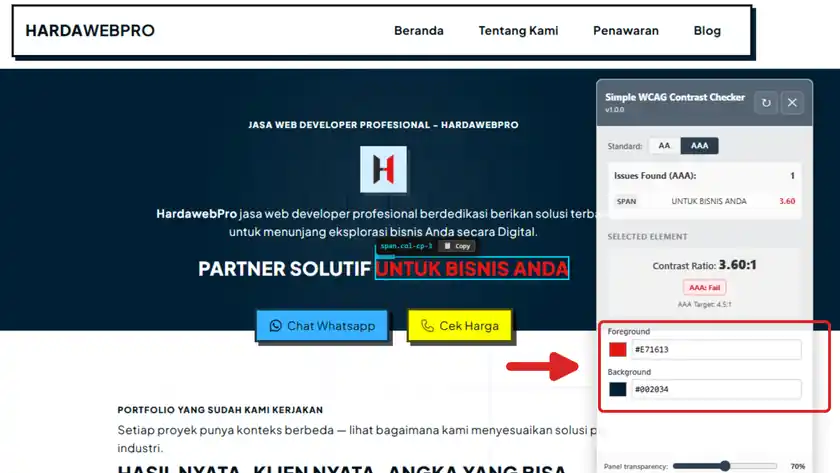
Task: Click the Issues Found (AAA) header
Action: 655,176
